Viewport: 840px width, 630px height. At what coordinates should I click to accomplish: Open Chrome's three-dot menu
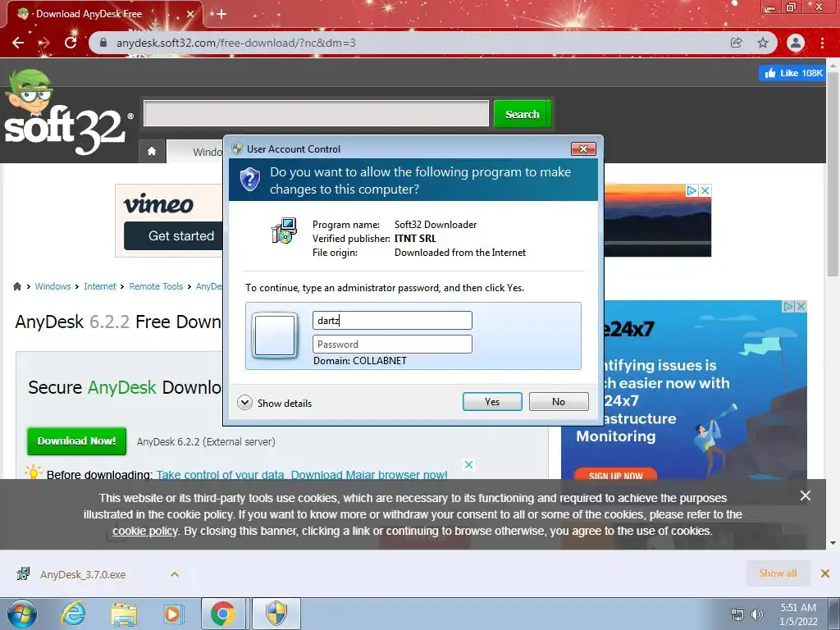[822, 43]
